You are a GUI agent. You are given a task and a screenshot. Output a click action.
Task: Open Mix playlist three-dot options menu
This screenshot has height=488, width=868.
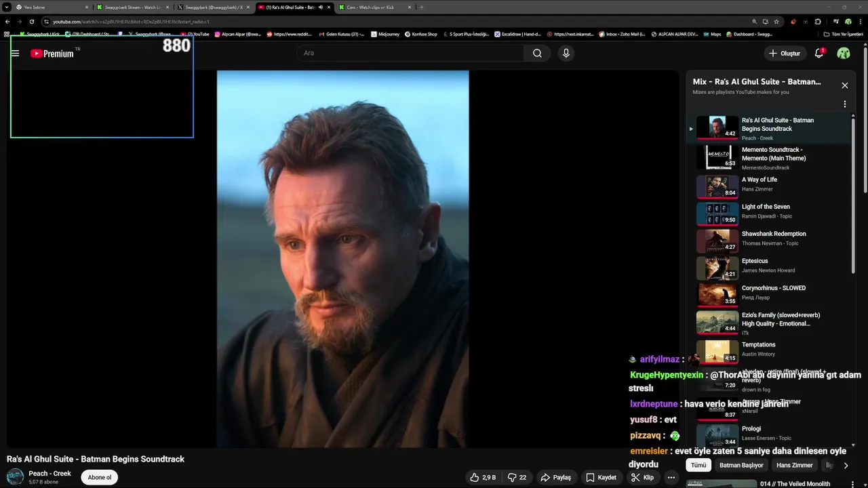[x=845, y=104]
